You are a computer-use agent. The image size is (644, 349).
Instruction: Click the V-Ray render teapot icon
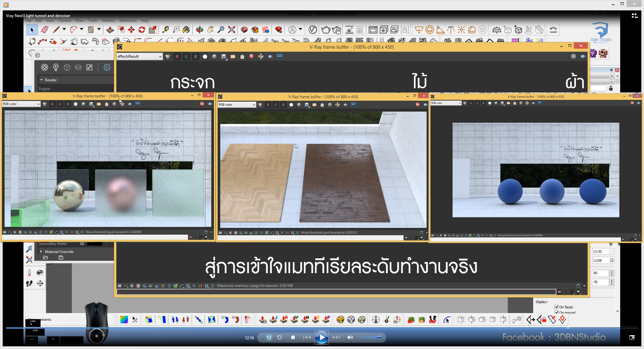(325, 30)
